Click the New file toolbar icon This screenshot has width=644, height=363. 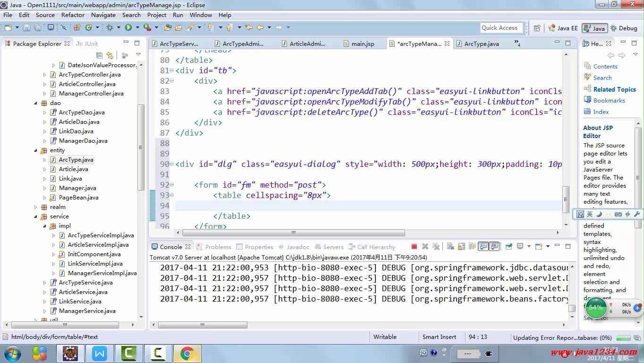pos(9,27)
